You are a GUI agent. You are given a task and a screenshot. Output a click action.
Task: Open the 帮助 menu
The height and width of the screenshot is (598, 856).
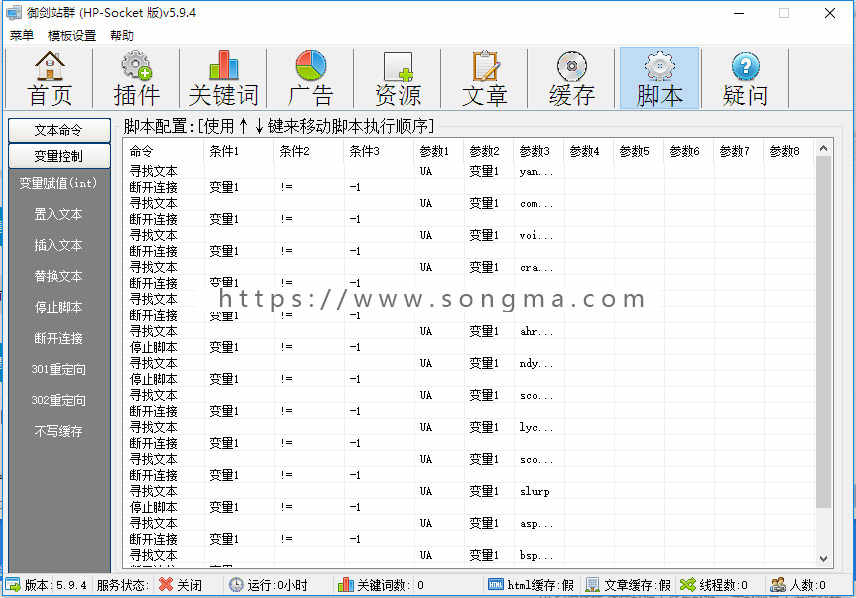point(121,35)
